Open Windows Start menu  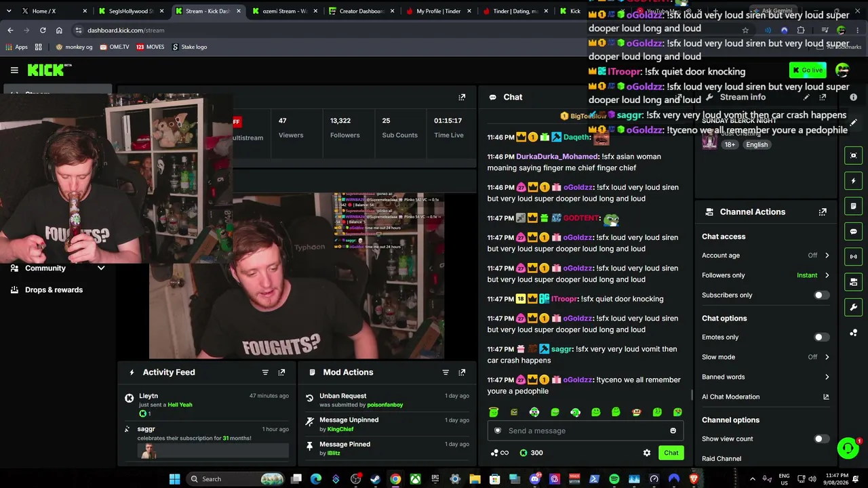174,479
